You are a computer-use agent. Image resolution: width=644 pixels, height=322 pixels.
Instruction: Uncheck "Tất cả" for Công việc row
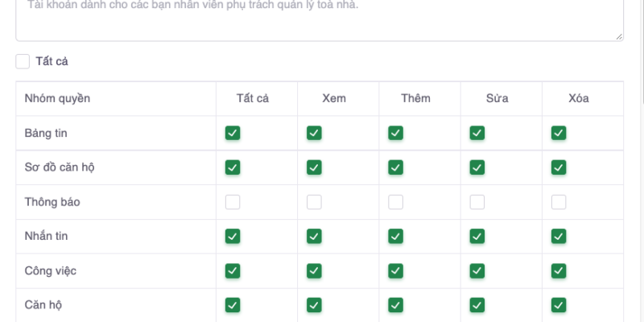point(233,270)
